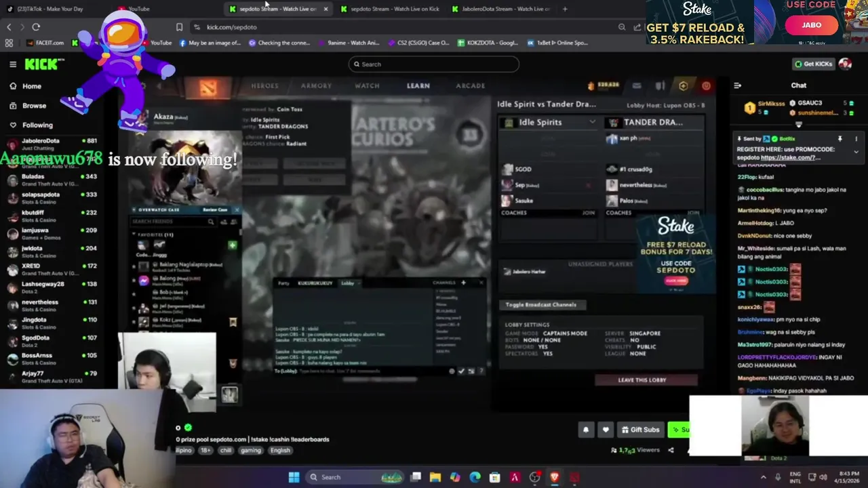Open the Idle Spirits team dropdown
The image size is (868, 488).
click(592, 122)
